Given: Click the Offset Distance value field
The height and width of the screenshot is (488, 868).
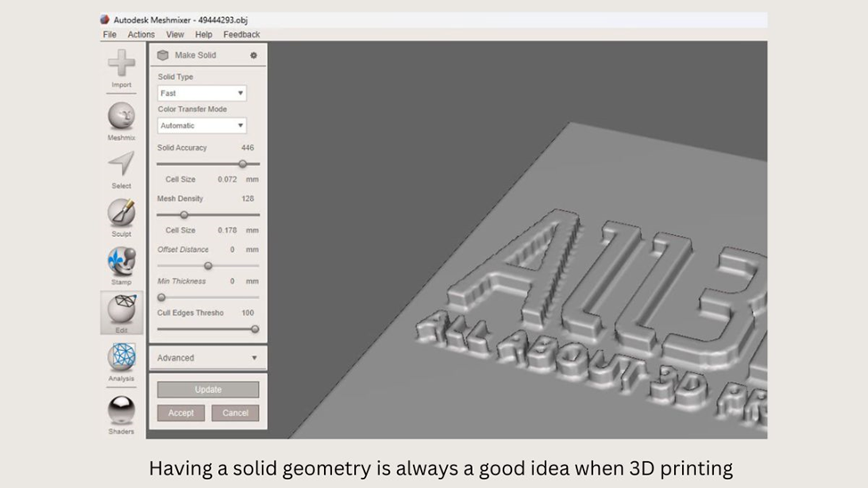Looking at the screenshot, I should 232,250.
